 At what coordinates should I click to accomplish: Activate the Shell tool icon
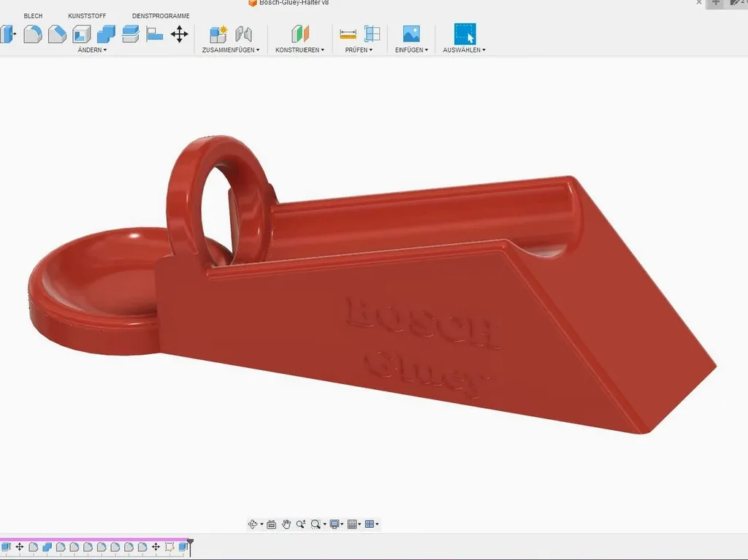81,34
